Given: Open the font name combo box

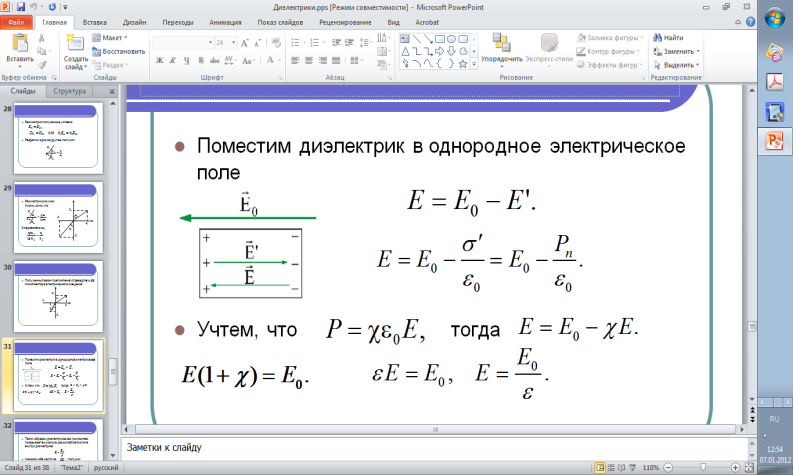Looking at the screenshot, I should (x=183, y=43).
